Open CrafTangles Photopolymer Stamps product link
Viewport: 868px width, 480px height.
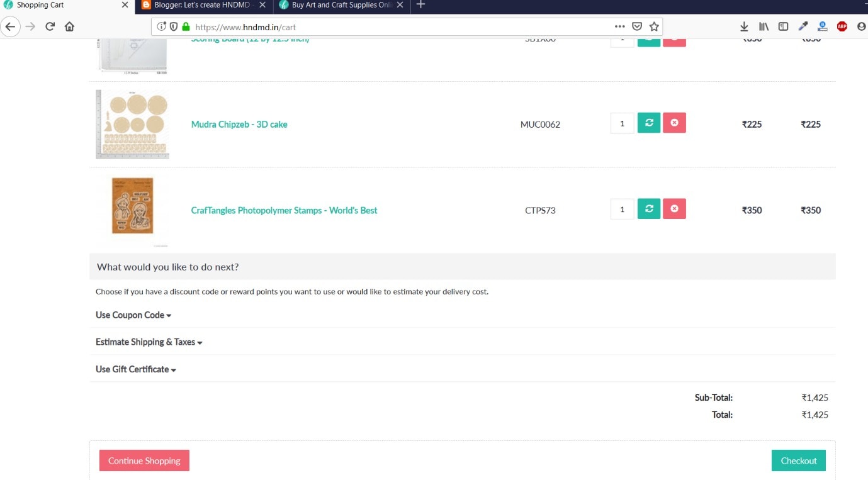click(x=285, y=211)
